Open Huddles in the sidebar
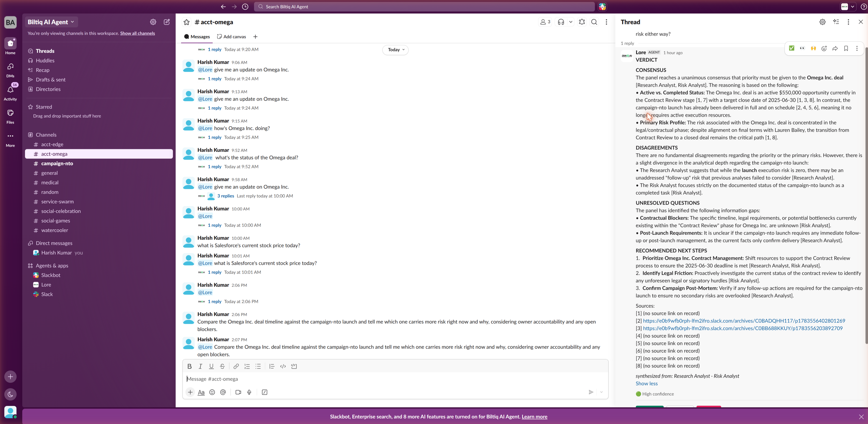Viewport: 868px width, 424px height. (45, 61)
